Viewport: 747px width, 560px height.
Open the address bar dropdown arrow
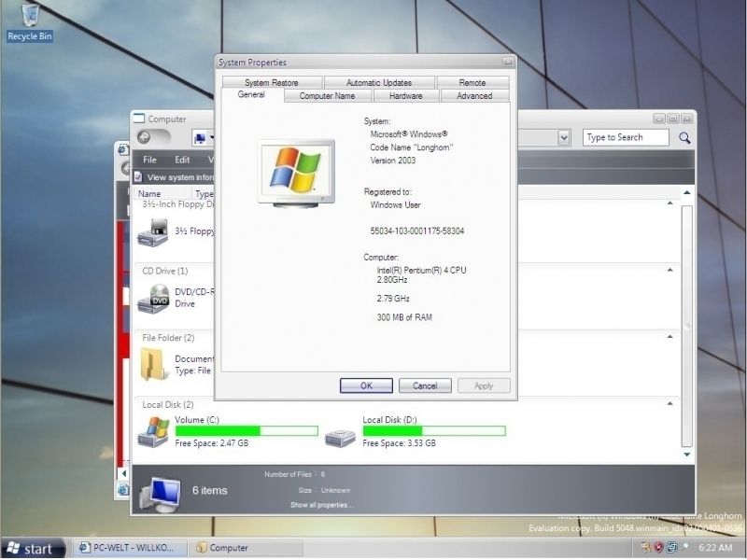click(564, 138)
